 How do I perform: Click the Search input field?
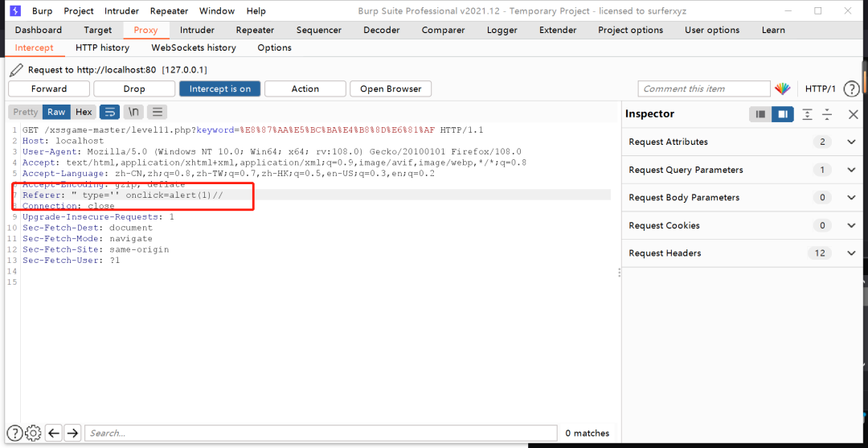[x=321, y=433]
